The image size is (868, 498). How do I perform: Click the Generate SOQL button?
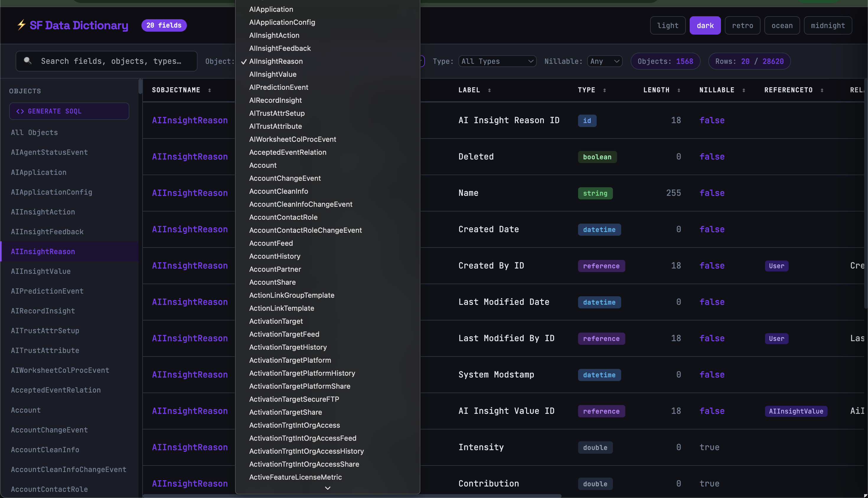[x=69, y=111]
